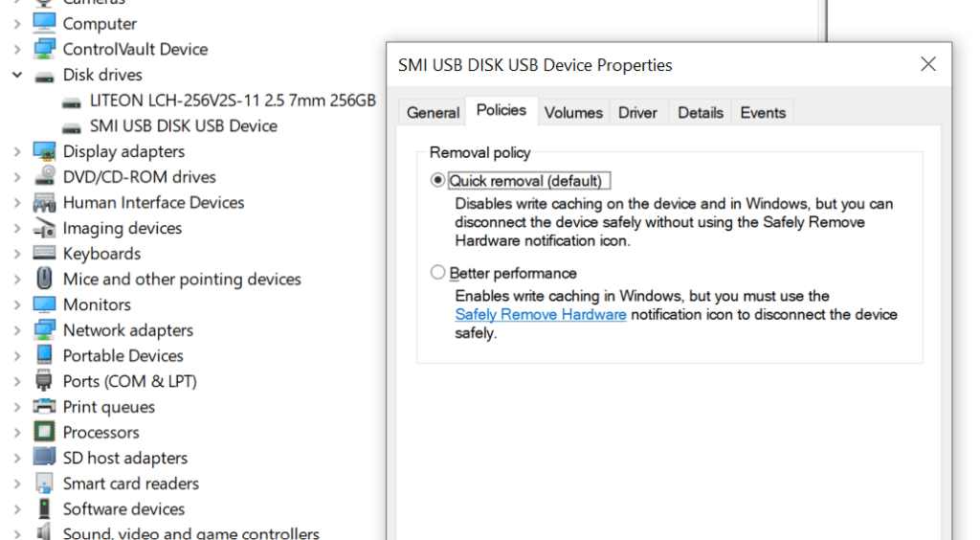This screenshot has height=540, width=980.
Task: Click the Keyboards category icon
Action: (x=44, y=253)
